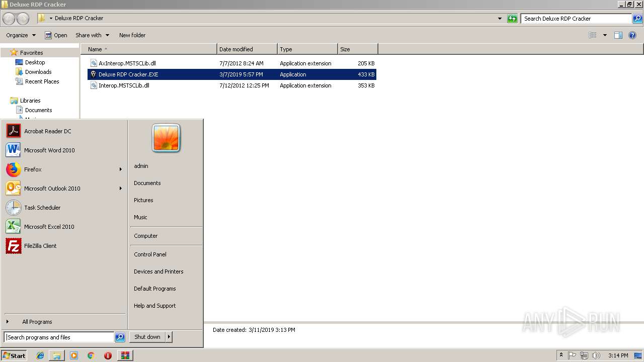The width and height of the screenshot is (644, 362).
Task: Click the network tray icon
Action: 584,355
